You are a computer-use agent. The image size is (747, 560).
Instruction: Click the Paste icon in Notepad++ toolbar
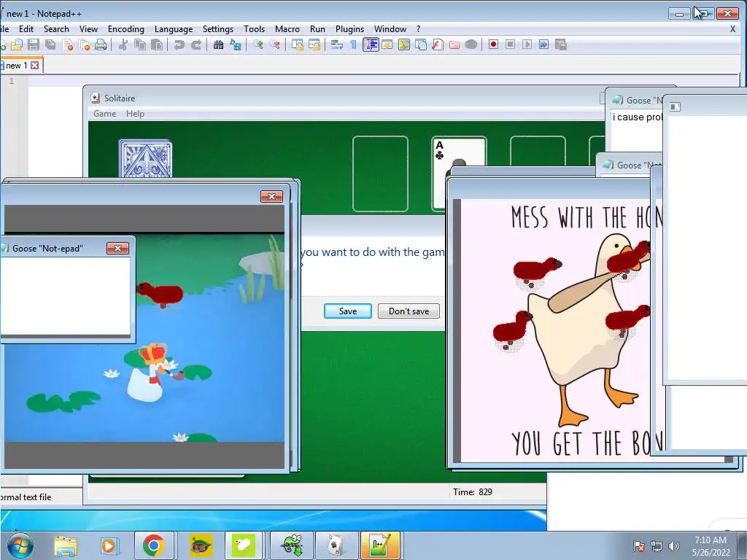(157, 44)
